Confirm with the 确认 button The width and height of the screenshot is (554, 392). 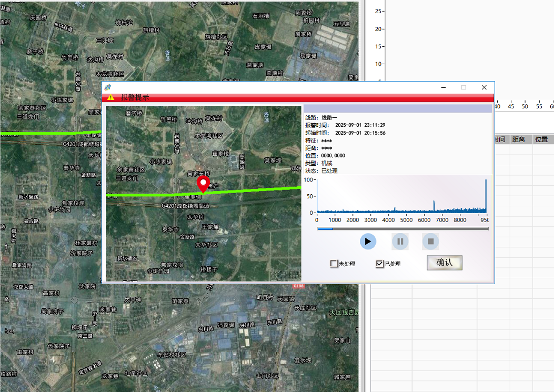pyautogui.click(x=444, y=263)
